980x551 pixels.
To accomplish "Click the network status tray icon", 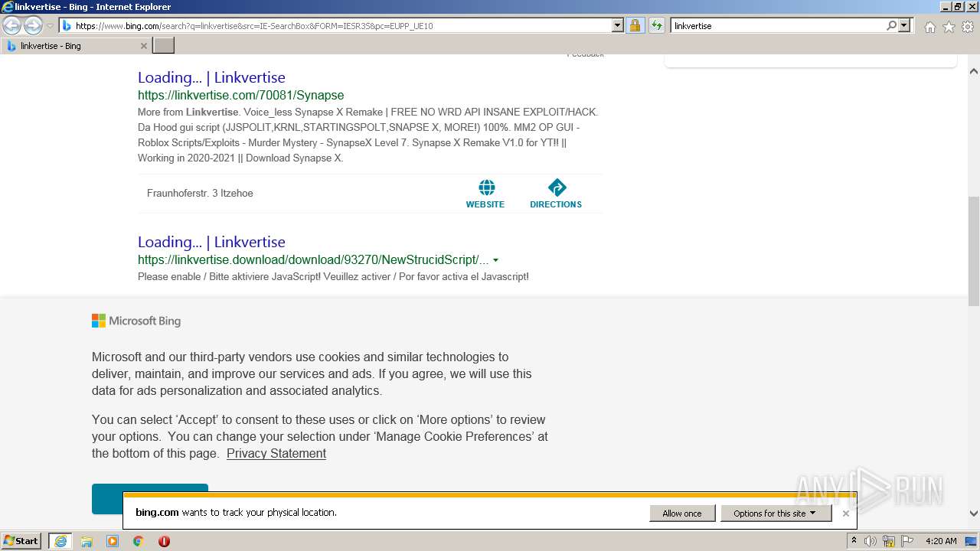I will tap(889, 541).
